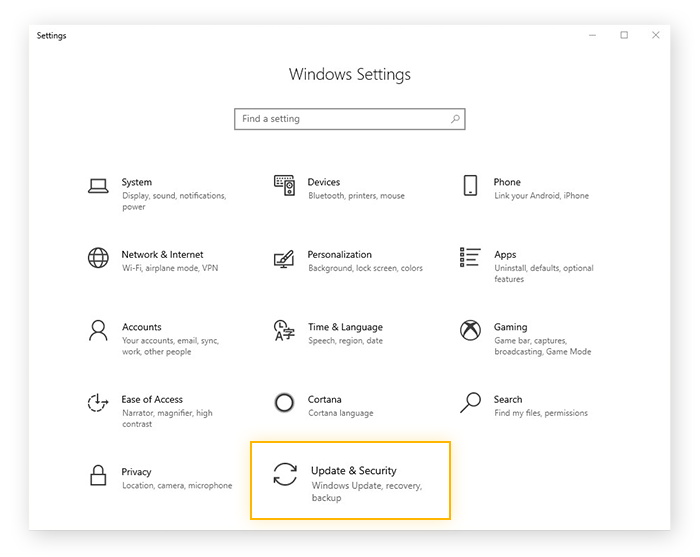Screen dimensions: 700x557
Task: Click 'Game bar, captures, broadcasting' description
Action: pos(542,346)
